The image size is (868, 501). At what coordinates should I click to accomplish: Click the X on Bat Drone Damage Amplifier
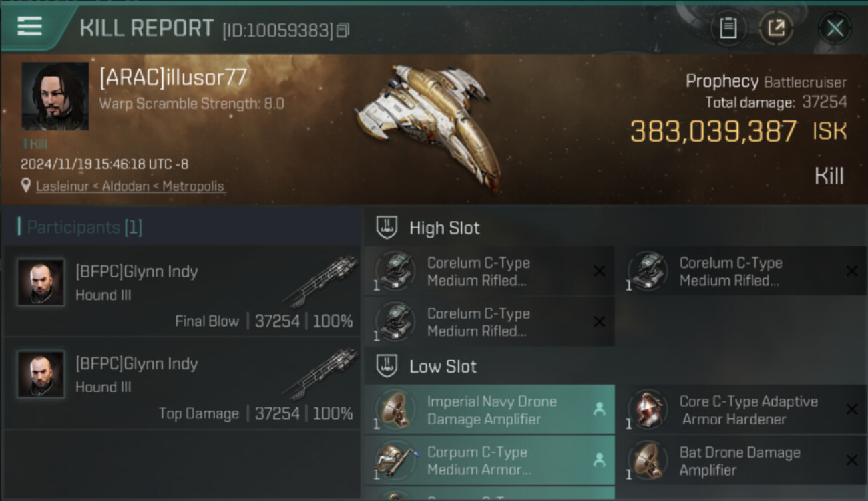(851, 460)
